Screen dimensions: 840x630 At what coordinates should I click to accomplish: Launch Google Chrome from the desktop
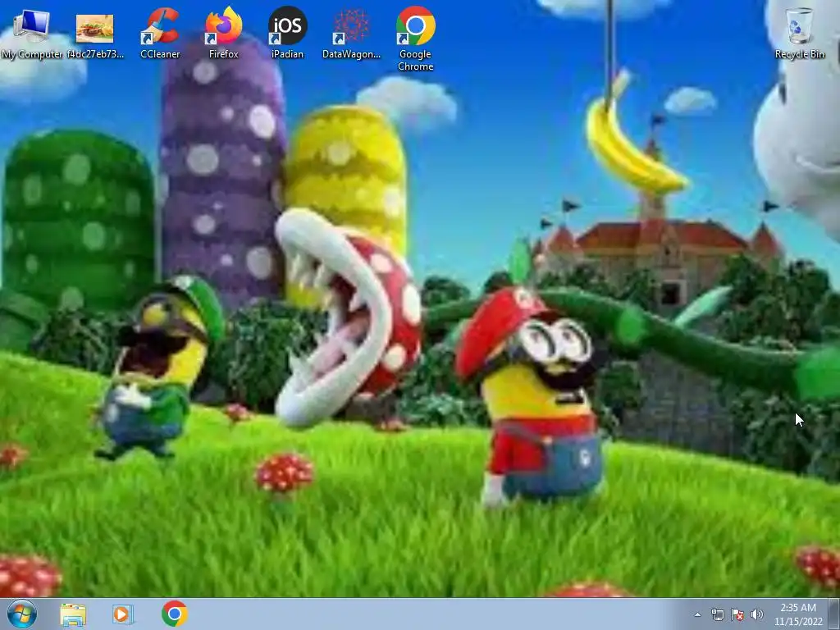click(x=415, y=39)
